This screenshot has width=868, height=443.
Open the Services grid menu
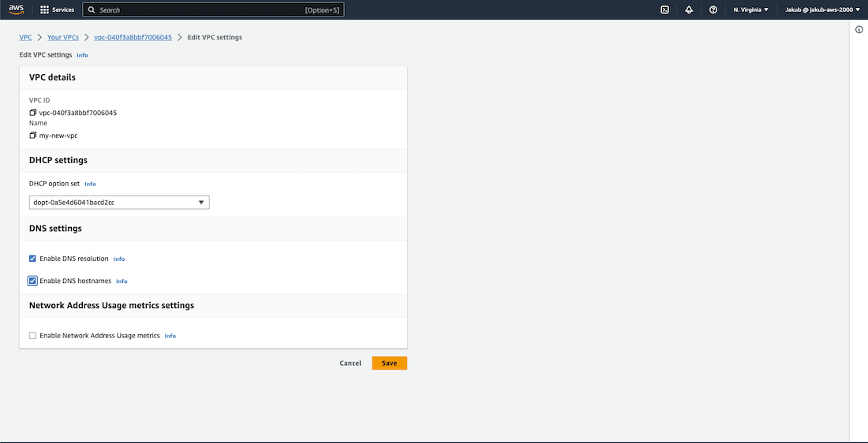[x=57, y=10]
